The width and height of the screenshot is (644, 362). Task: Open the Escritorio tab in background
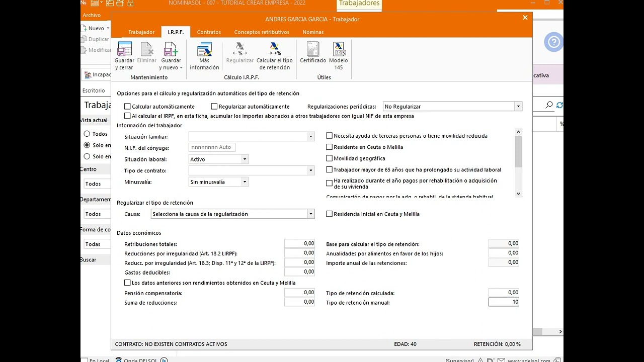point(94,90)
